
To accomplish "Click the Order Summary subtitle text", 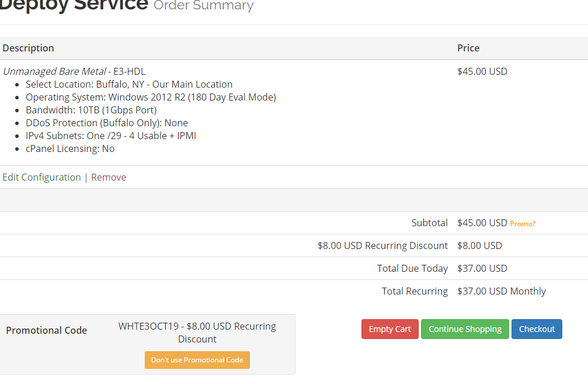I will click(203, 6).
